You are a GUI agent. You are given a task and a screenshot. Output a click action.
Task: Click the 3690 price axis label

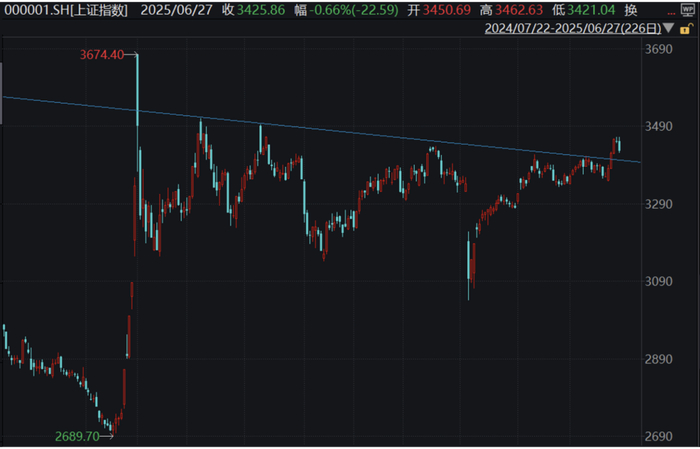coord(658,49)
